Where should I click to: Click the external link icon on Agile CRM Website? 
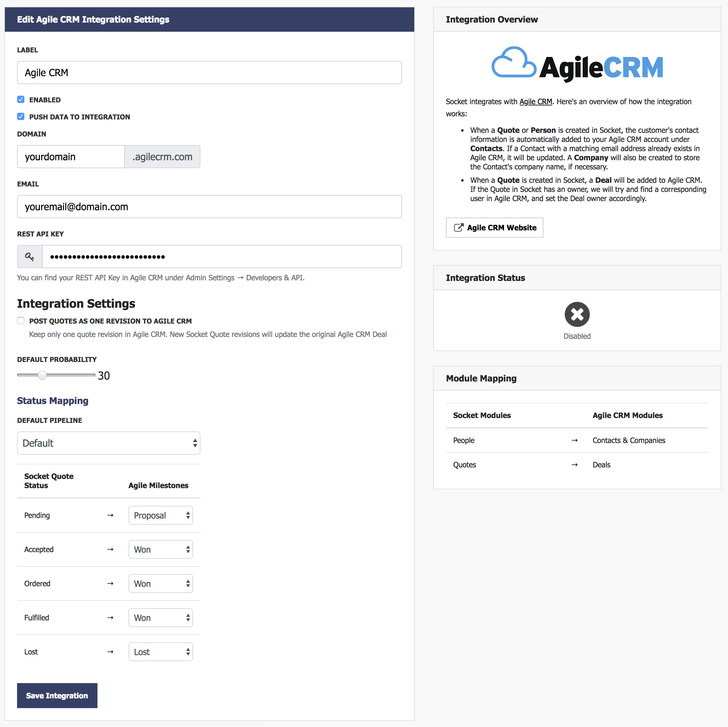click(459, 228)
